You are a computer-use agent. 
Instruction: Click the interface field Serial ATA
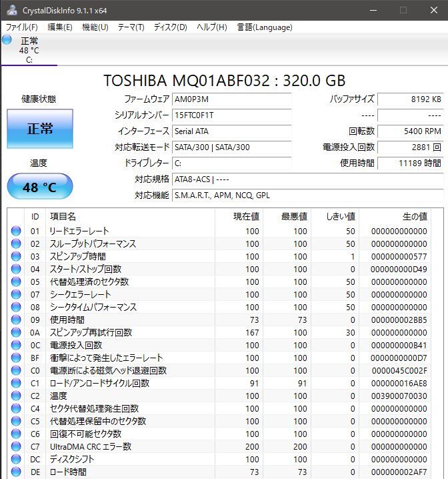tap(231, 131)
